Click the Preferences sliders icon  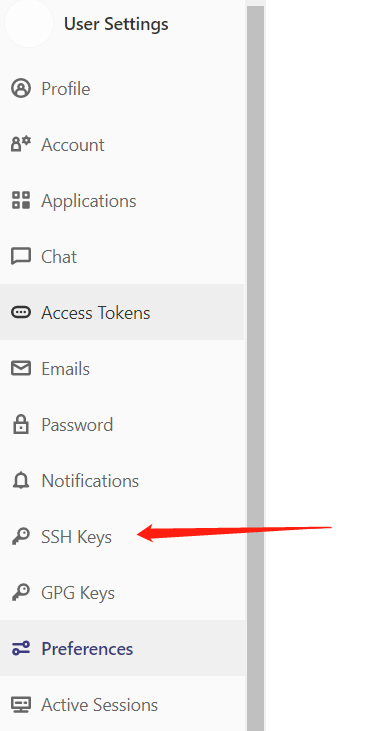click(x=21, y=648)
